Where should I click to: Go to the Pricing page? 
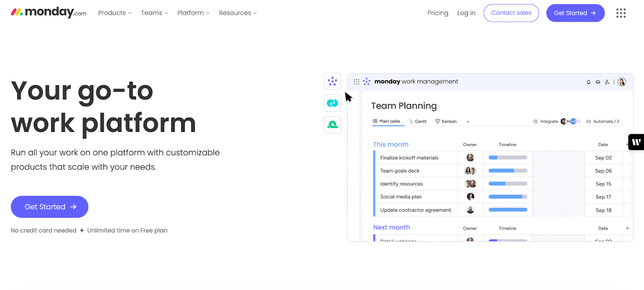tap(438, 13)
